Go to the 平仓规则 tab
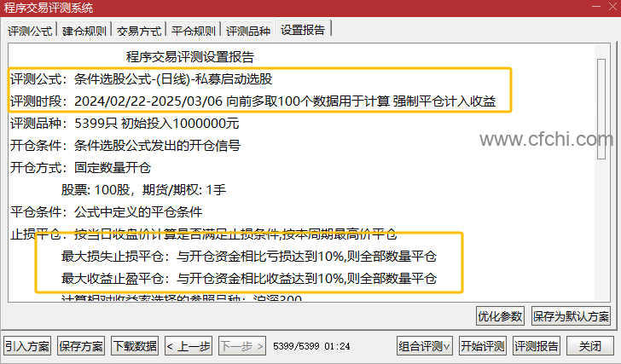621x364 pixels. tap(194, 31)
